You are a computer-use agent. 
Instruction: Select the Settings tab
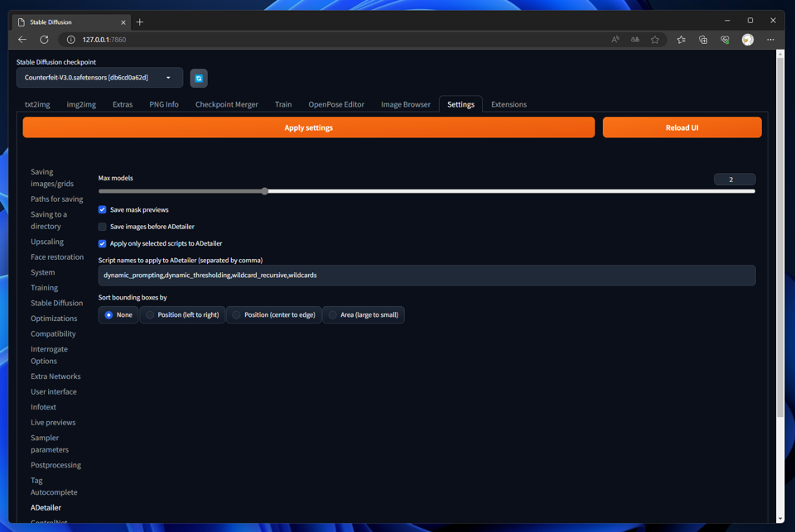[x=461, y=104]
